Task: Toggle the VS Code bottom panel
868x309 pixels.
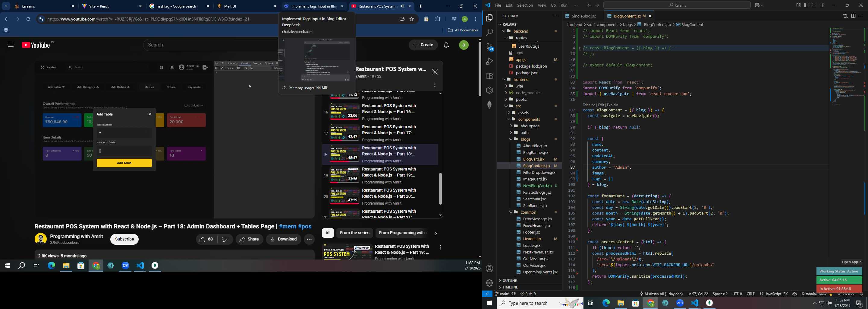Action: click(x=814, y=5)
